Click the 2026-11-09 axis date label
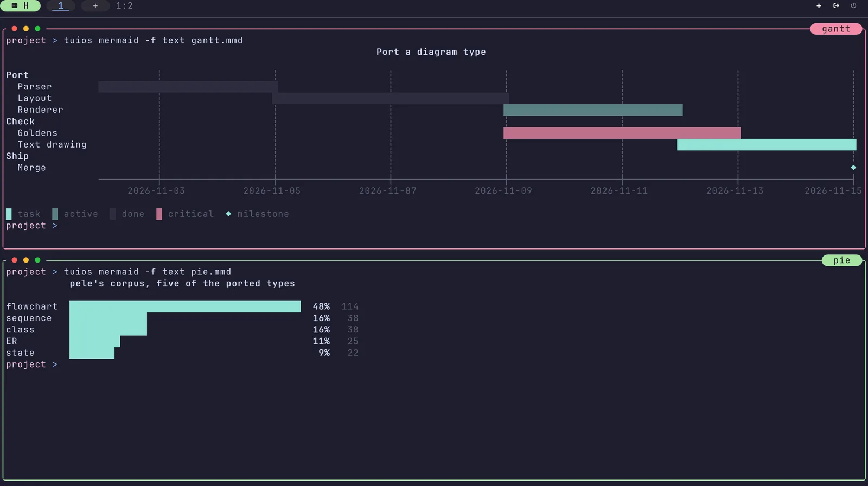Viewport: 868px width, 486px height. (x=503, y=191)
